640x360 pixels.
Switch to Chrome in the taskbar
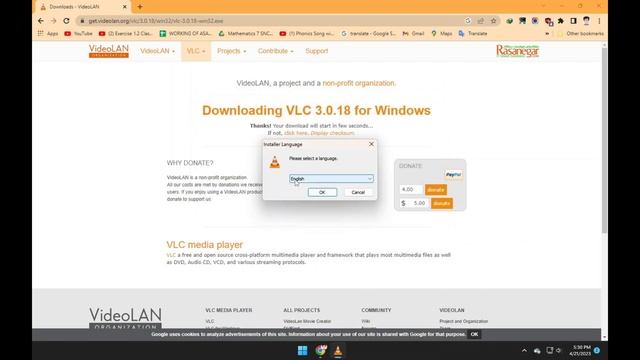click(x=321, y=350)
